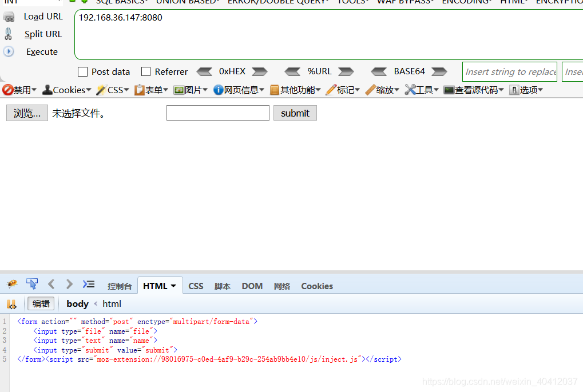Switch to the 脚本 tab
This screenshot has width=583, height=392.
[223, 286]
